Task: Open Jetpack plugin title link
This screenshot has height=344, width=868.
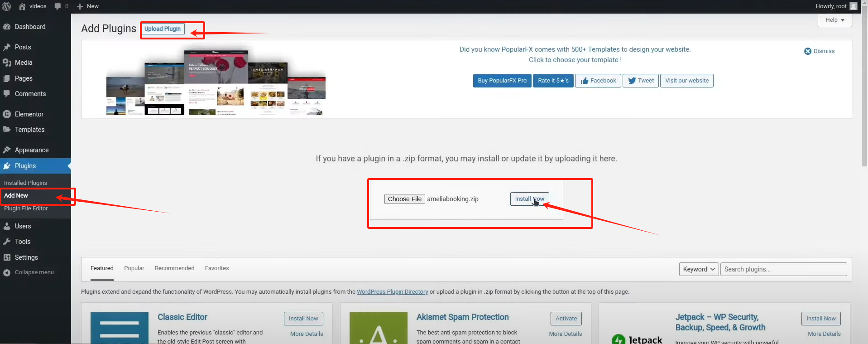Action: 720,322
